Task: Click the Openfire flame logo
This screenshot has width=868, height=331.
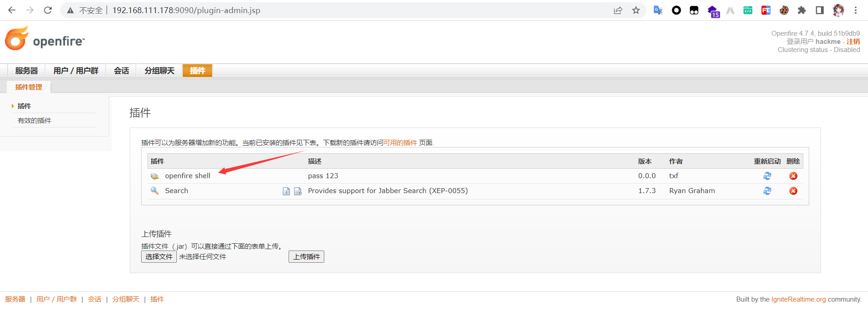Action: point(17,38)
